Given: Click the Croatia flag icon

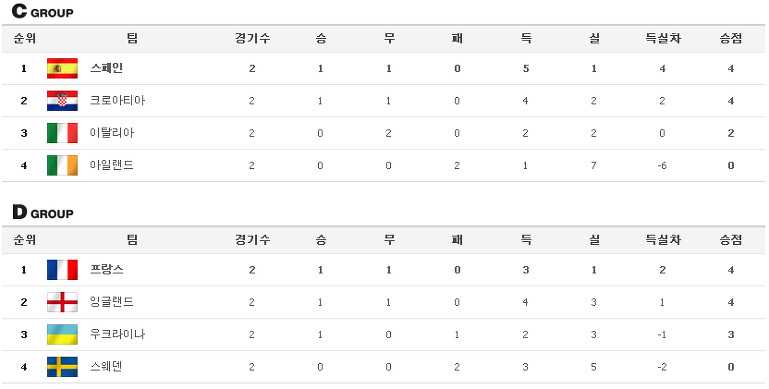Looking at the screenshot, I should 62,101.
